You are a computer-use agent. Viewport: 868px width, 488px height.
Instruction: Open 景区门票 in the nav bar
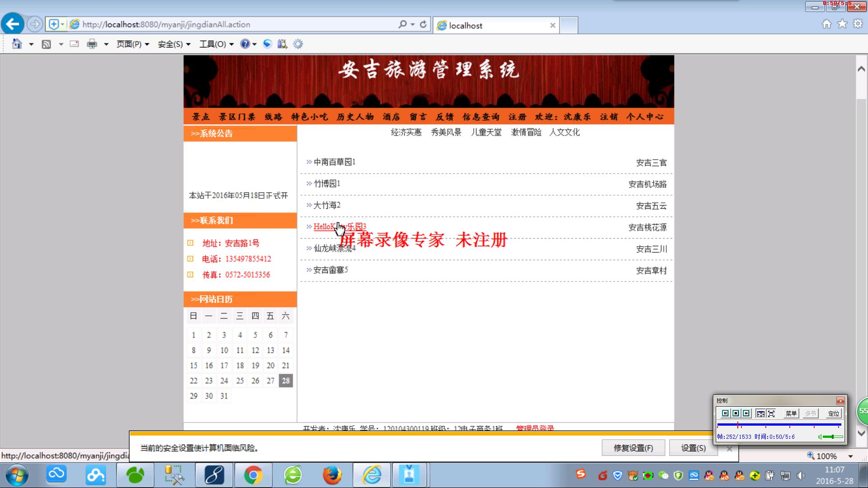237,117
